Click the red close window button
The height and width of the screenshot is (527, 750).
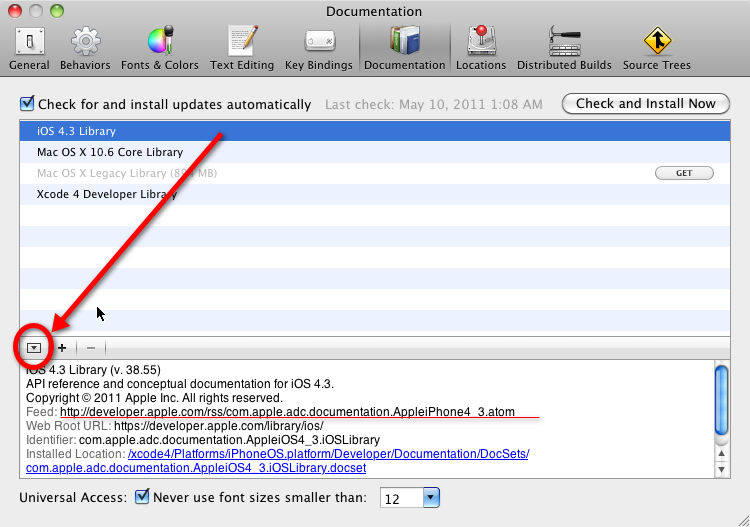tap(15, 11)
